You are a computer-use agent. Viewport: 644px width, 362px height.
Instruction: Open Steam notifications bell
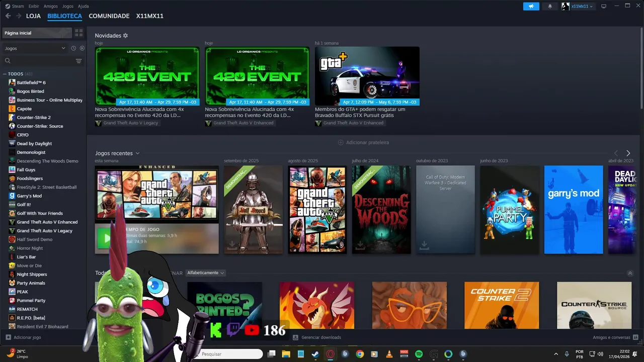pos(550,6)
